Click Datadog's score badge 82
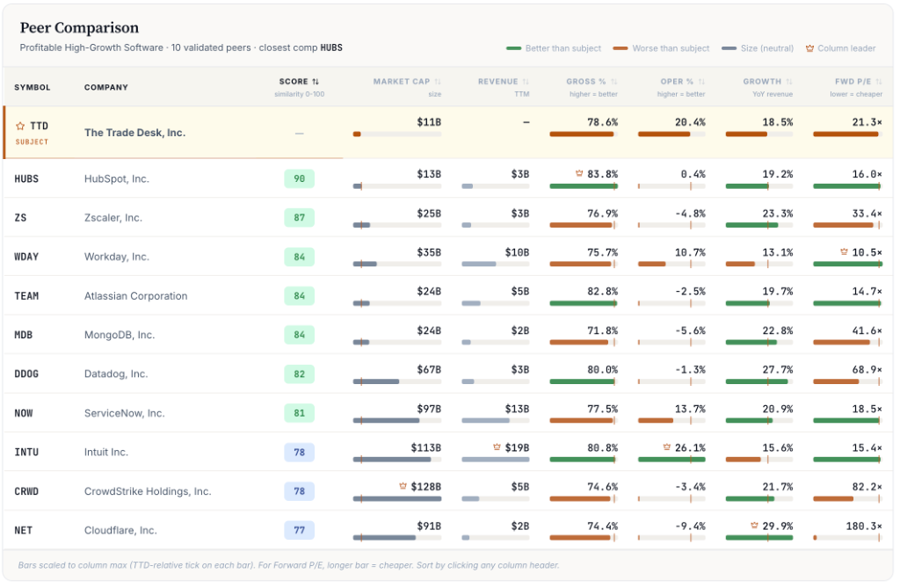This screenshot has height=588, width=900. click(299, 374)
